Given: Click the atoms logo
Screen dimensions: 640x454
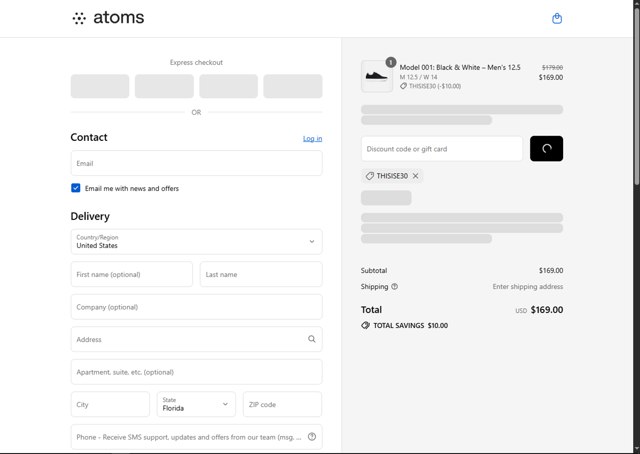Looking at the screenshot, I should pos(108,18).
